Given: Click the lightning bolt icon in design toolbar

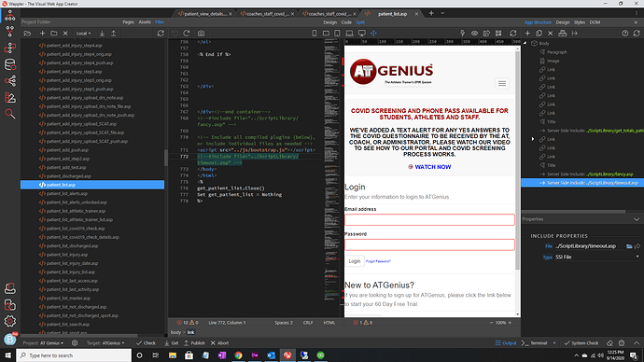Looking at the screenshot, I should pos(462,34).
